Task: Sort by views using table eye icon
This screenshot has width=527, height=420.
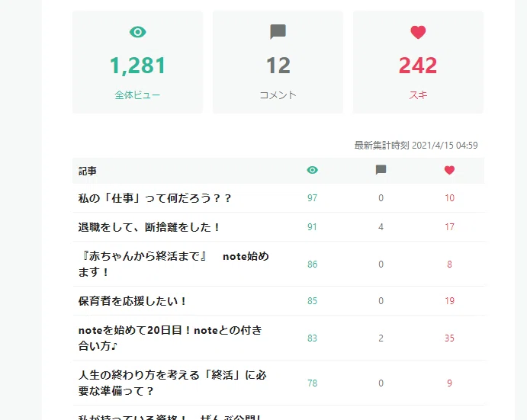Action: coord(312,170)
